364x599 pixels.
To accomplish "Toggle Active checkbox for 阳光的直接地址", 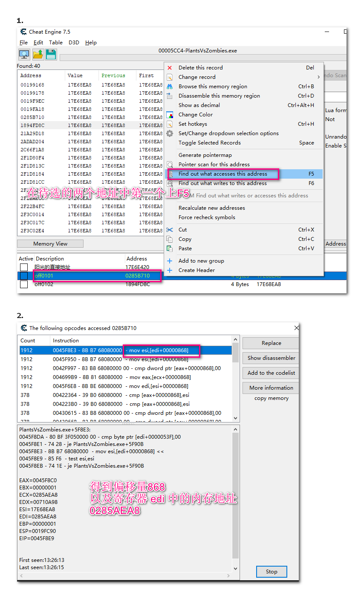I will click(x=24, y=267).
